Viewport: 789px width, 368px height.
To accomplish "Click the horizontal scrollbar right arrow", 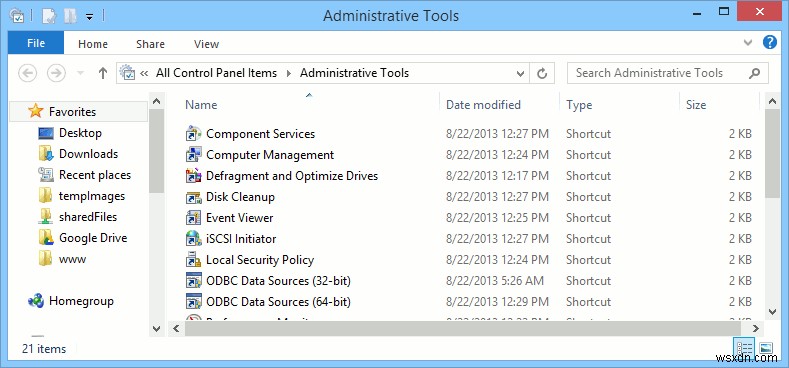I will click(755, 329).
